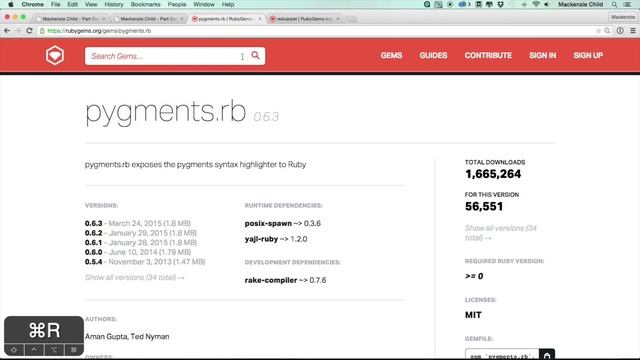Open version 0.6.0 link

pos(93,252)
